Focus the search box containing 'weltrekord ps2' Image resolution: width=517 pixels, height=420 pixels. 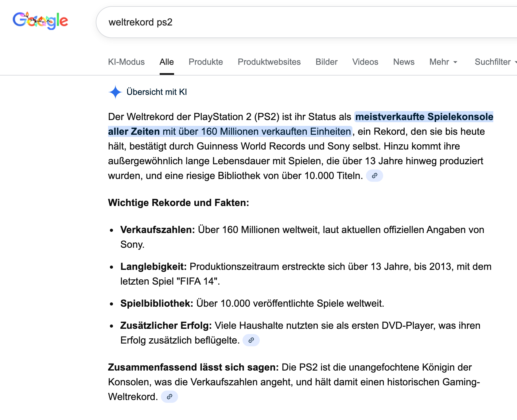click(276, 22)
